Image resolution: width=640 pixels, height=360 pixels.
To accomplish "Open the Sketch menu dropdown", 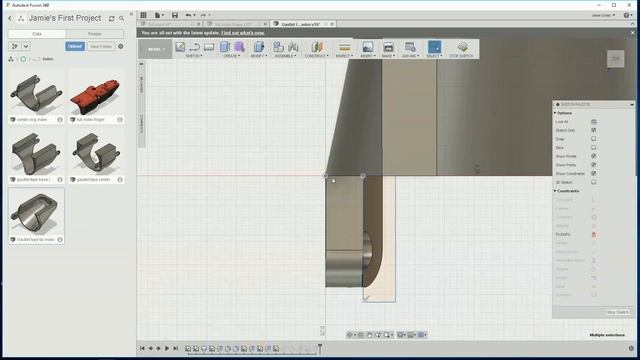I will pyautogui.click(x=194, y=56).
